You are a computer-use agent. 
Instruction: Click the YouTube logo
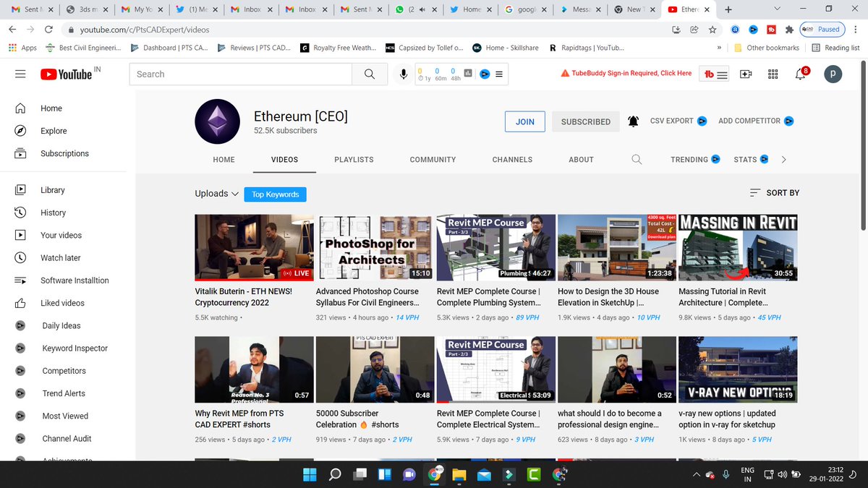coord(67,74)
